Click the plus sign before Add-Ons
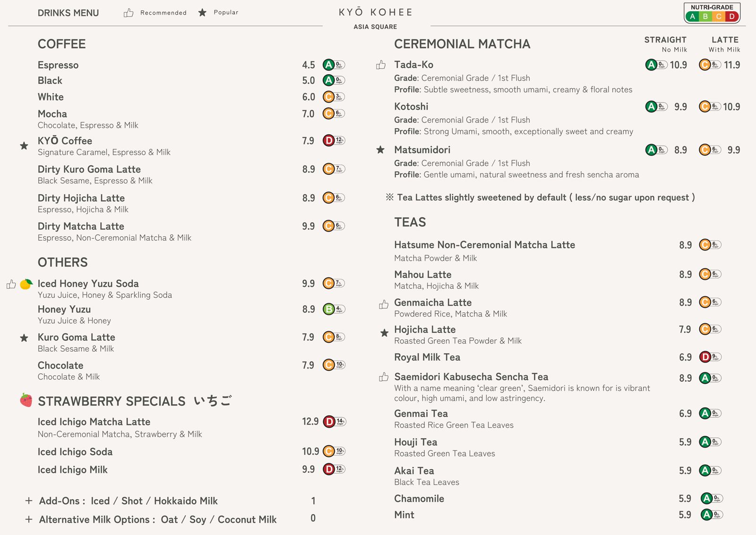This screenshot has width=756, height=535. pos(29,500)
